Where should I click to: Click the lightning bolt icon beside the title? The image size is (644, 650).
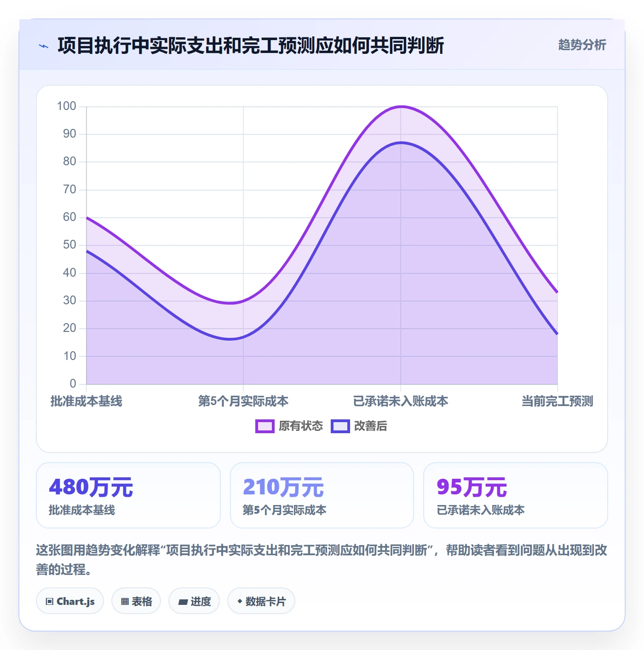tap(44, 46)
